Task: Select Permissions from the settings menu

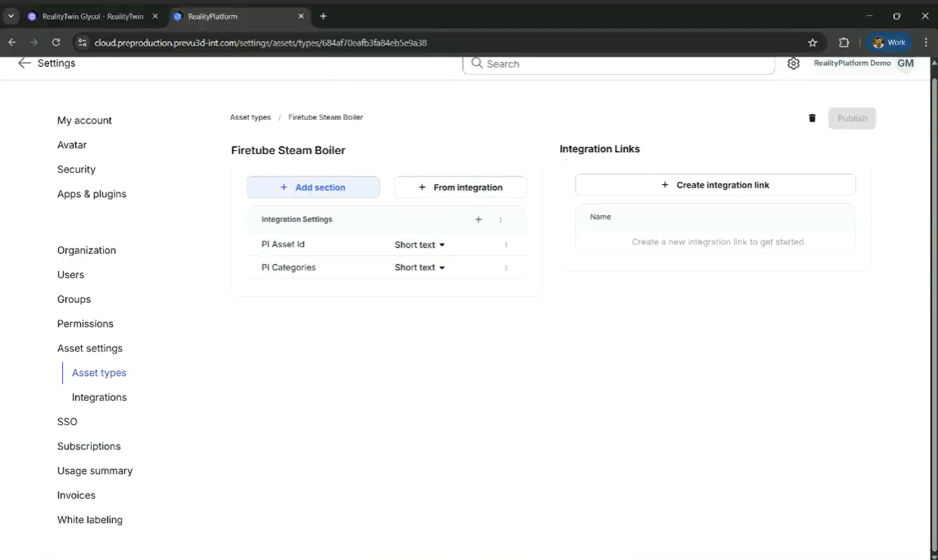Action: click(x=85, y=324)
